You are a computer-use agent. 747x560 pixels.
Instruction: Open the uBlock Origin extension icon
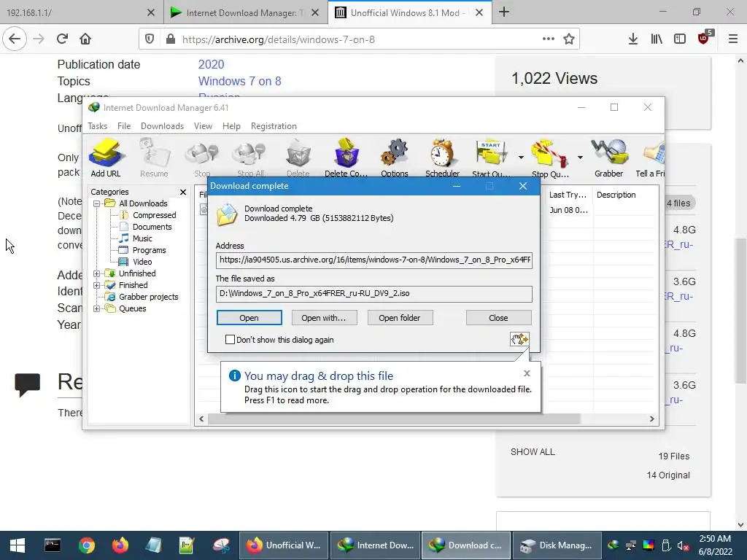pyautogui.click(x=704, y=38)
